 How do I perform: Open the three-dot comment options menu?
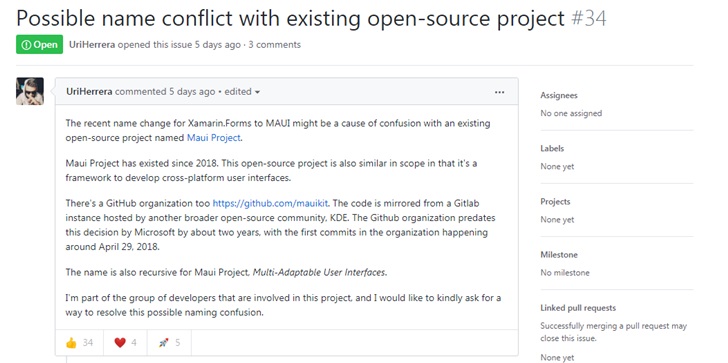click(x=500, y=92)
